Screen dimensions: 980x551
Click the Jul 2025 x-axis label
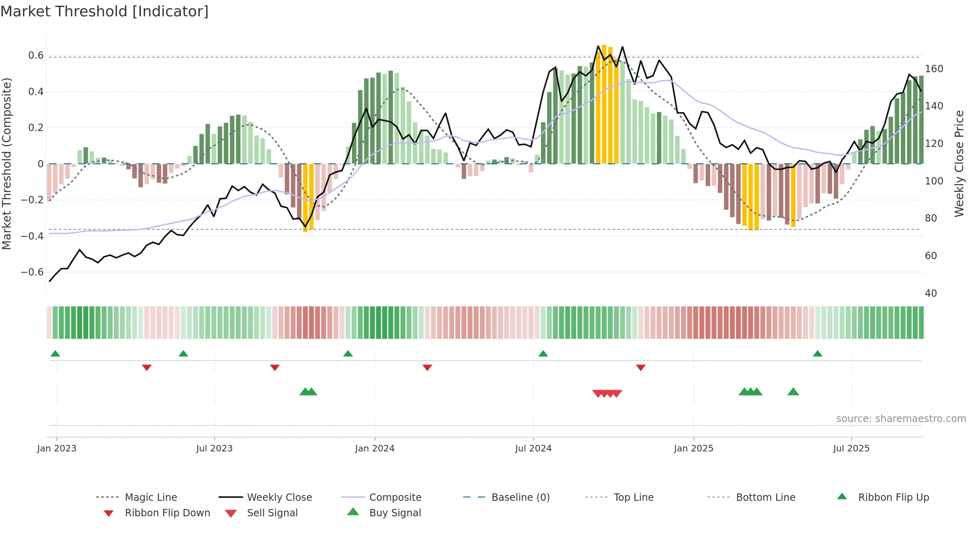pos(851,448)
